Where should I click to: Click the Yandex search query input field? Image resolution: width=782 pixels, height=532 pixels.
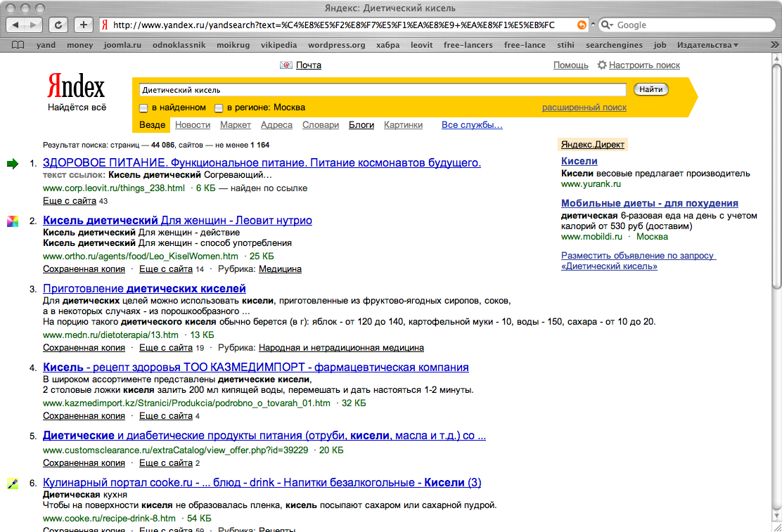pos(382,90)
